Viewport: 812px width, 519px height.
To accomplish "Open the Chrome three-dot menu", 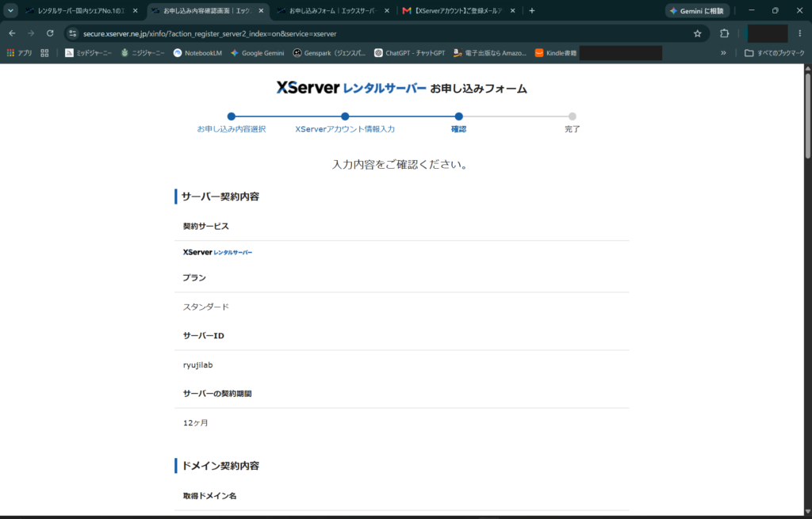I will point(799,33).
